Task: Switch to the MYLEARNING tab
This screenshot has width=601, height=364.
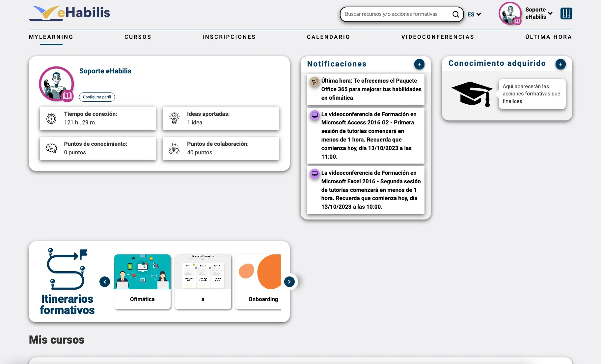Action: (51, 37)
